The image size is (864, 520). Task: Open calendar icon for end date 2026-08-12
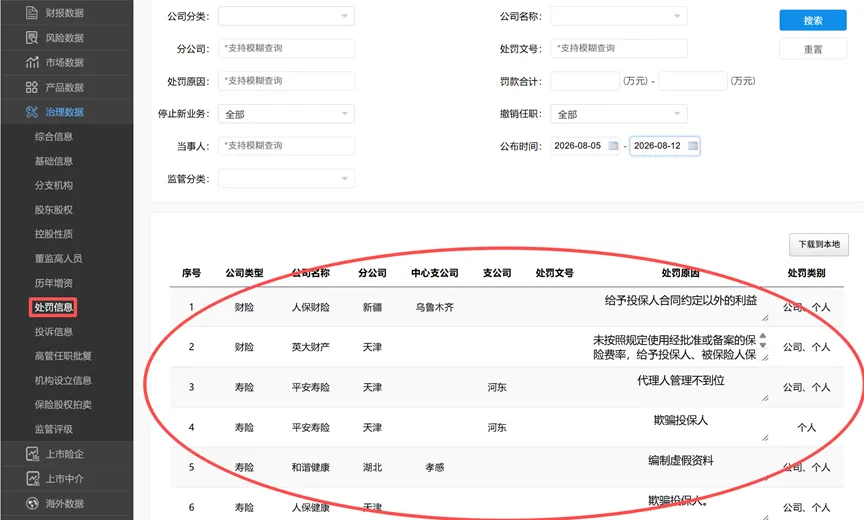point(693,145)
